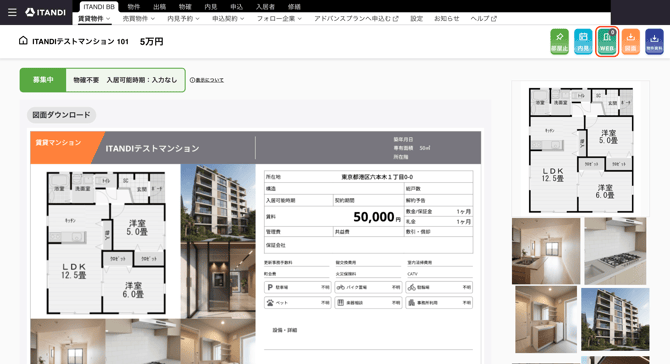The image size is (670, 364).
Task: Open the ヘルプ external link
Action: tap(483, 19)
